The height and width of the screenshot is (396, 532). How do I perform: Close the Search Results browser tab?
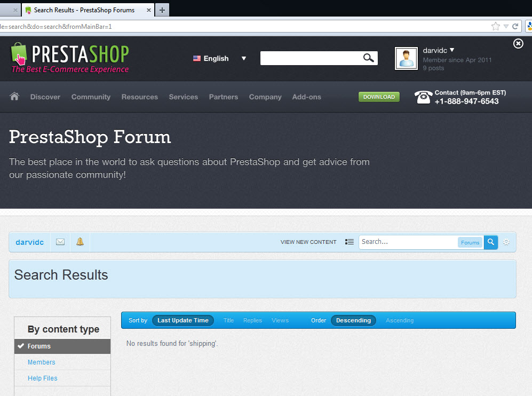pos(148,10)
